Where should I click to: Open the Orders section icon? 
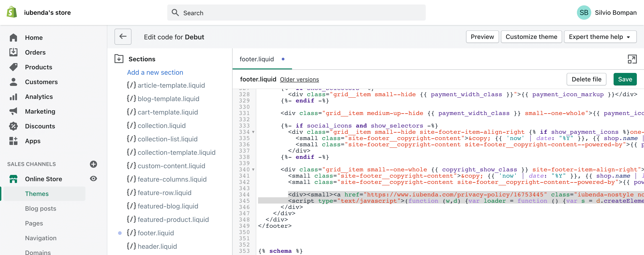point(13,52)
